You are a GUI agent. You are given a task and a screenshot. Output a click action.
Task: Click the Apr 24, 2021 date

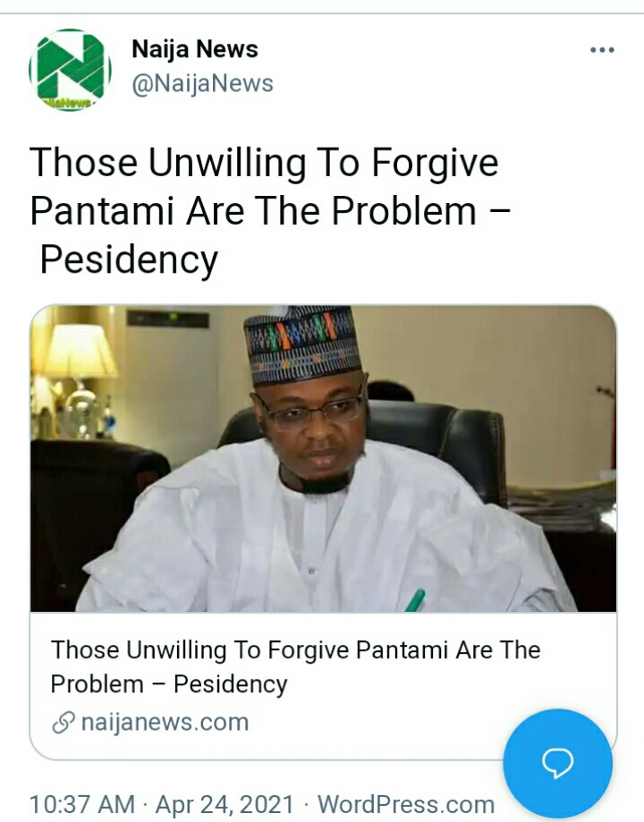[x=225, y=804]
